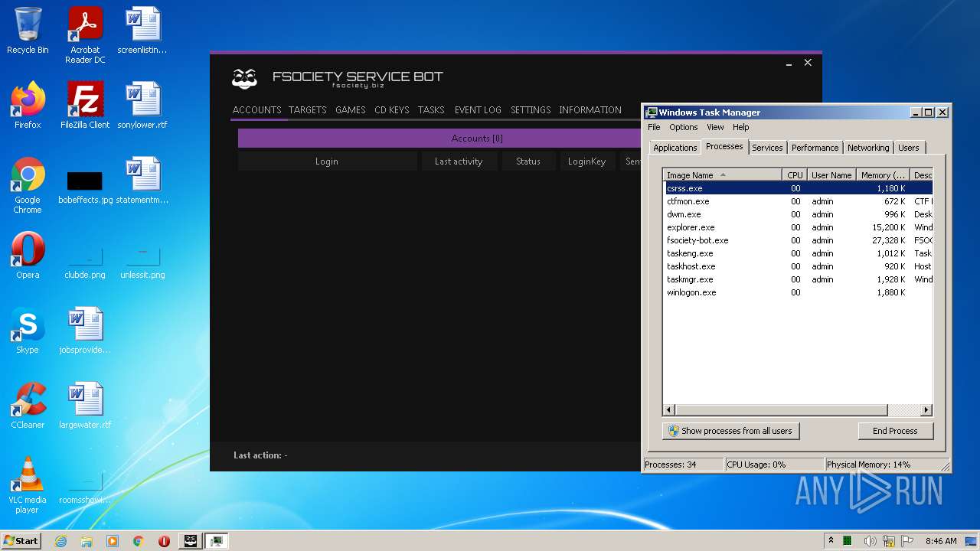Select explorer.exe process row
Image resolution: width=980 pixels, height=551 pixels.
point(799,227)
